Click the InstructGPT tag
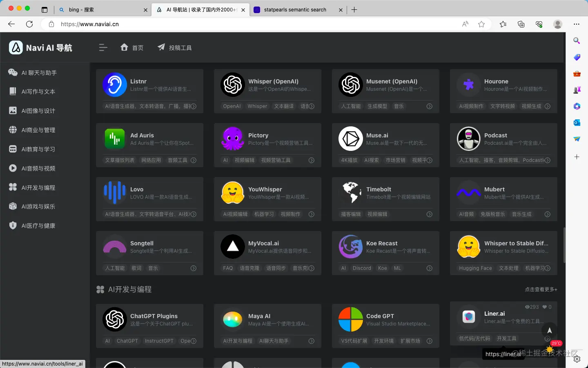The height and width of the screenshot is (368, 588). [x=159, y=341]
